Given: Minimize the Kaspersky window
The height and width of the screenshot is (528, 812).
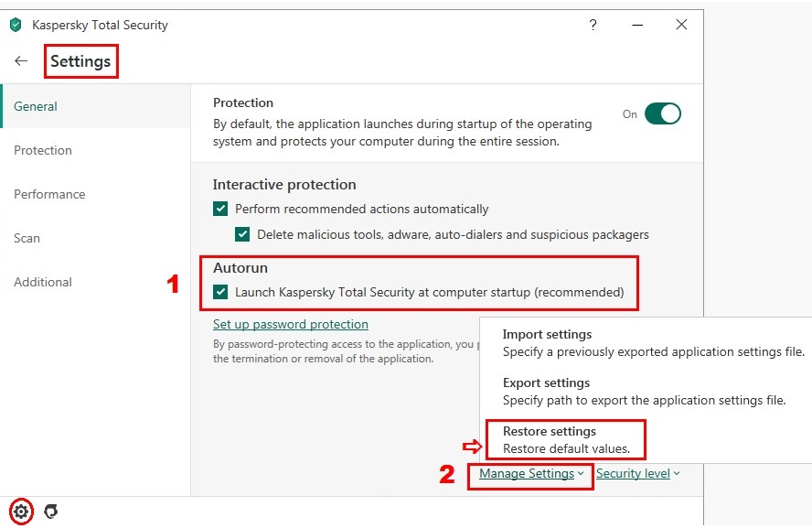Looking at the screenshot, I should [637, 25].
